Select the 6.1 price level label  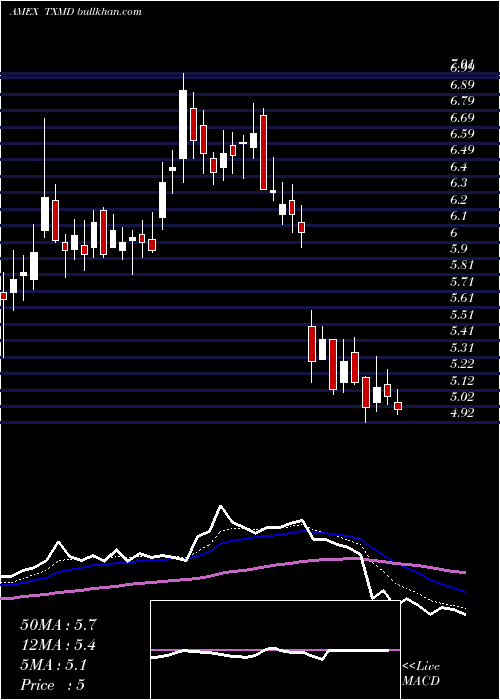(458, 216)
